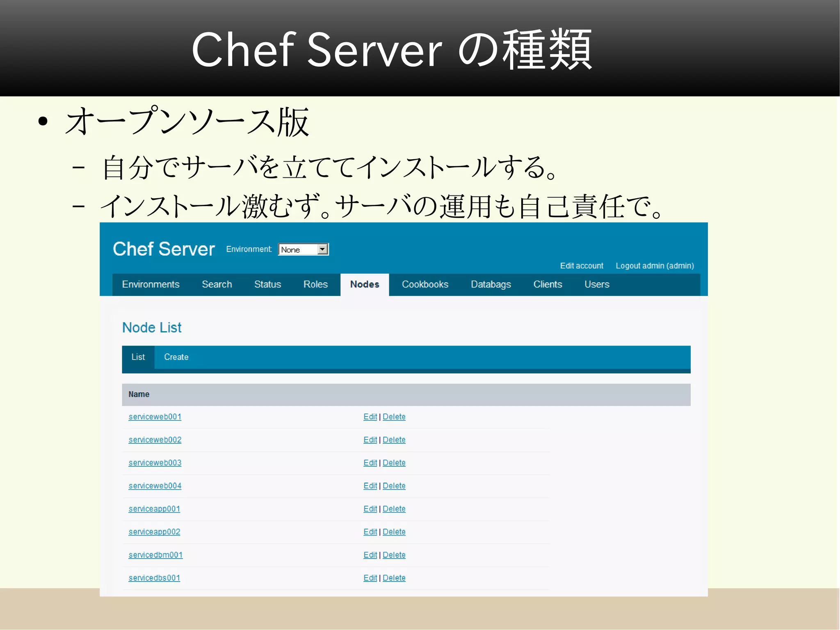Delete the servicedbs001 node

point(394,578)
